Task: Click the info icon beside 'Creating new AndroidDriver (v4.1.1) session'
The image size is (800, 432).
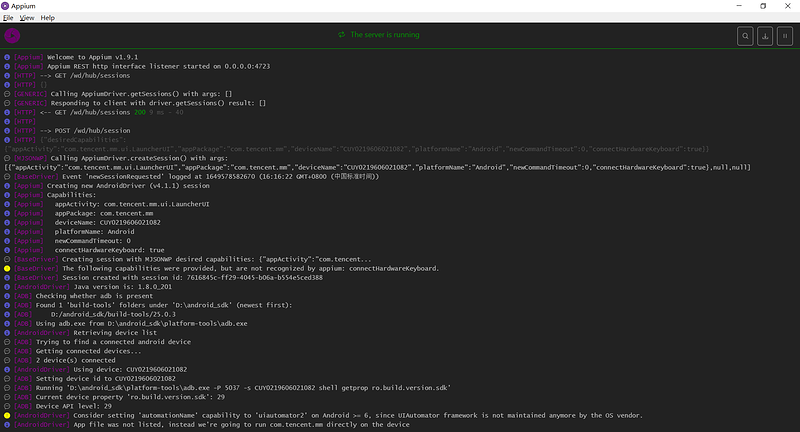Action: tap(7, 186)
